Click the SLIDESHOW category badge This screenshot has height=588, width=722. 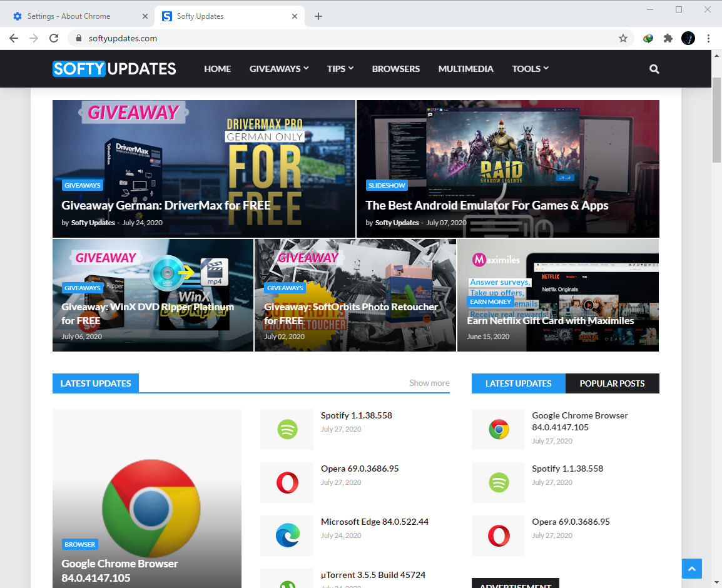click(387, 185)
